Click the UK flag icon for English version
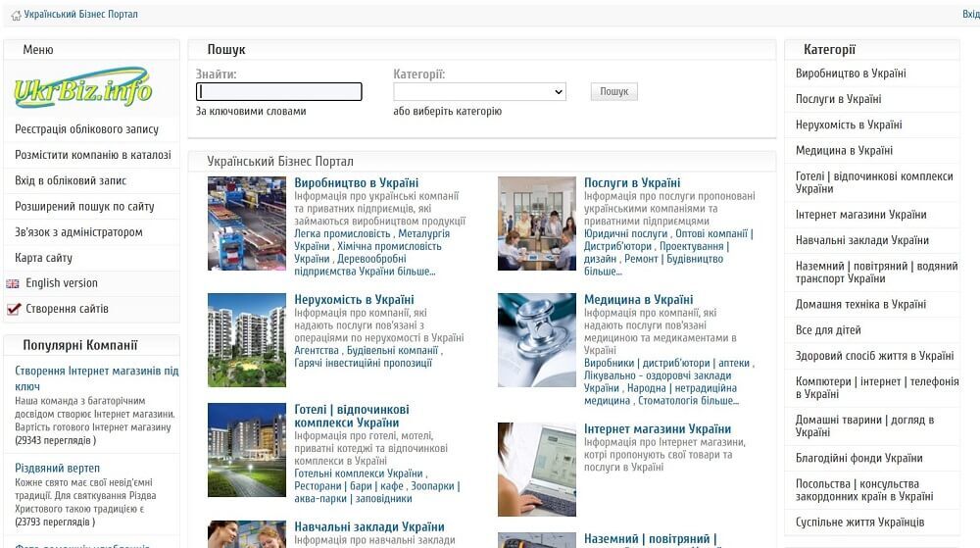 [13, 283]
